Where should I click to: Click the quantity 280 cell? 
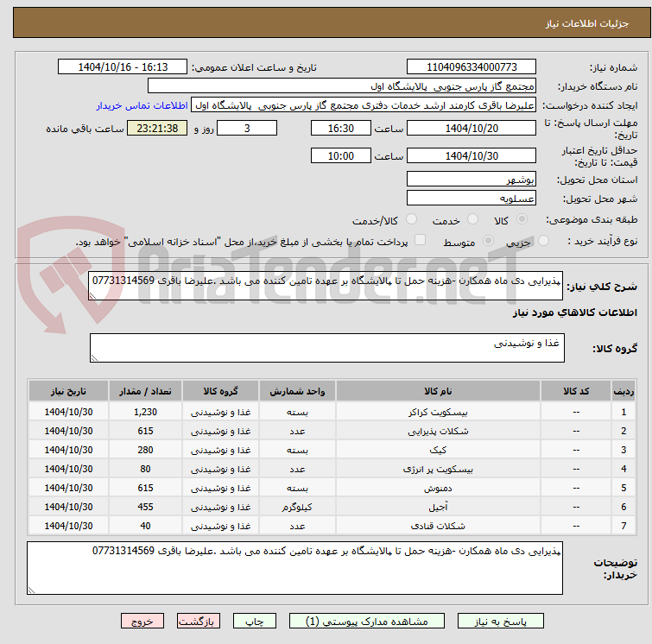[145, 450]
